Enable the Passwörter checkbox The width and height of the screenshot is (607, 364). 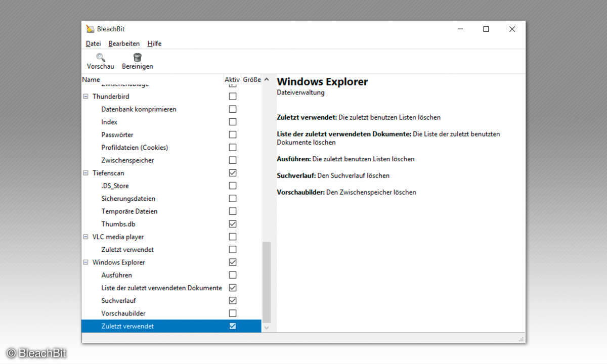click(x=233, y=134)
